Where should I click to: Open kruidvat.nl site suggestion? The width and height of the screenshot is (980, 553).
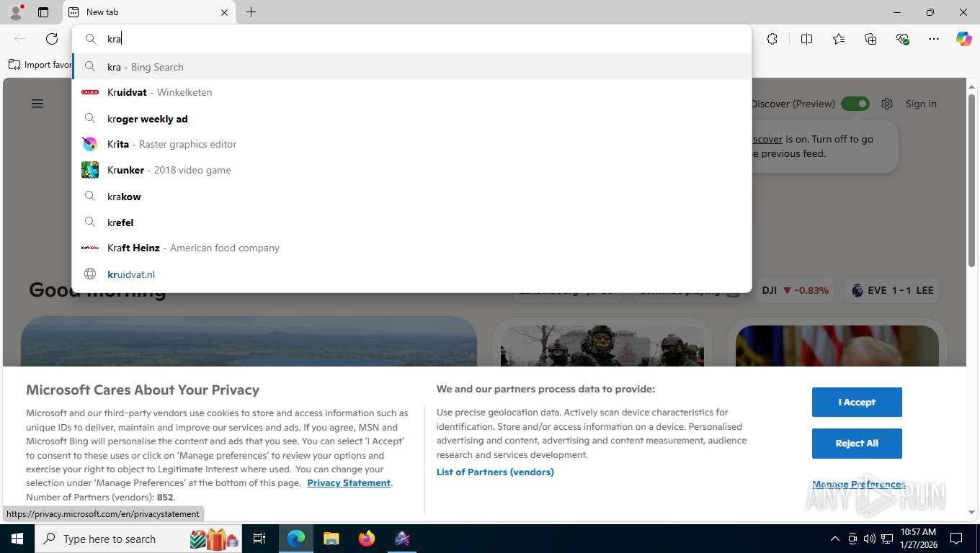411,274
